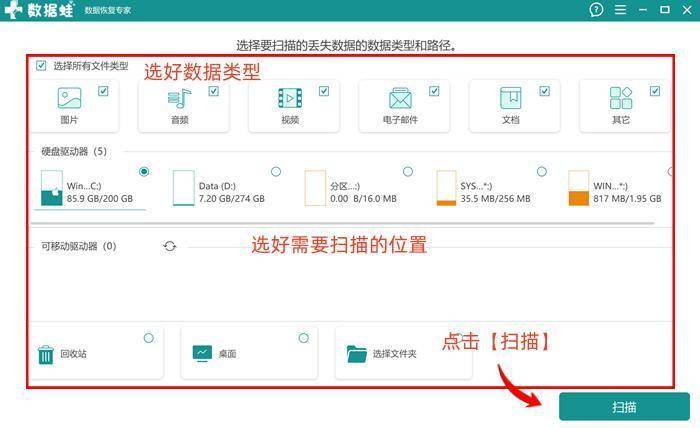Click the 817 MB/1.95 GB text

(627, 199)
